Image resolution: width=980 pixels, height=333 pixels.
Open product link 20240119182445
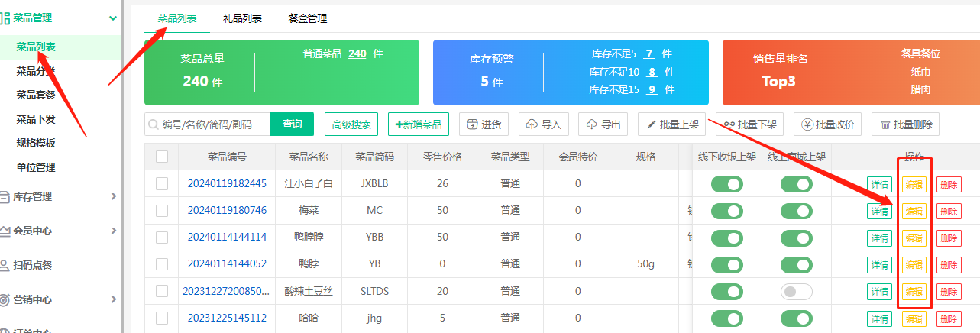[x=227, y=183]
